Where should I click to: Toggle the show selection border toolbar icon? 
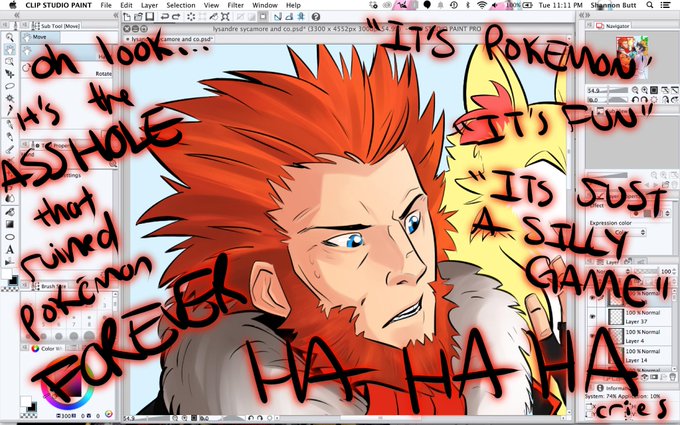(x=263, y=17)
